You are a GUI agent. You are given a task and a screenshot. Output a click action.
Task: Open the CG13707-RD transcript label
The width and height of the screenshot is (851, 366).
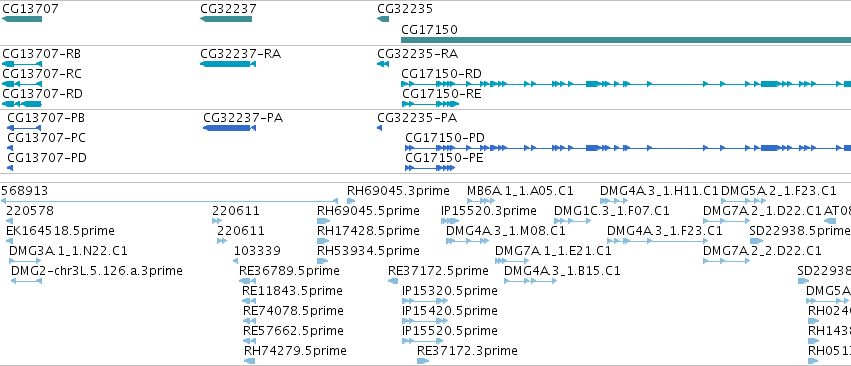pyautogui.click(x=42, y=94)
